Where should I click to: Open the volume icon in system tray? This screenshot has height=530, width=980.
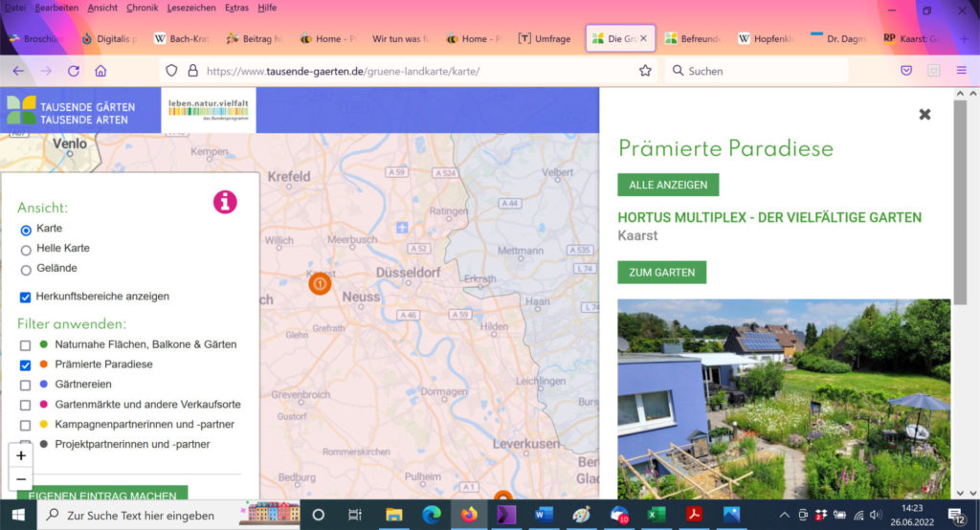tap(876, 515)
